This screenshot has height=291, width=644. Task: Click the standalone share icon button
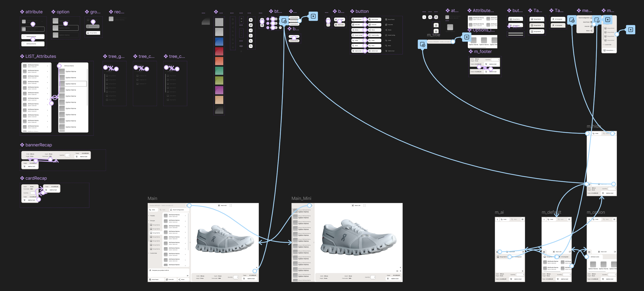(x=251, y=30)
